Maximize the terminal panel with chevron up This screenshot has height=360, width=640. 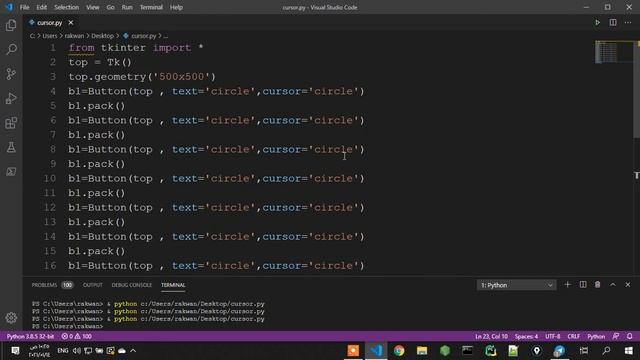point(613,284)
